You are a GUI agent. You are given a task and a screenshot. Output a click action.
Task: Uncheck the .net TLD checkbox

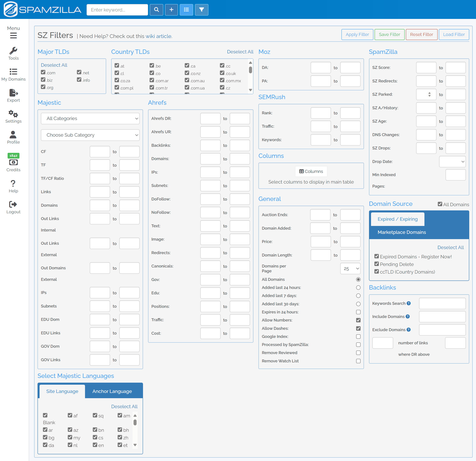click(79, 72)
